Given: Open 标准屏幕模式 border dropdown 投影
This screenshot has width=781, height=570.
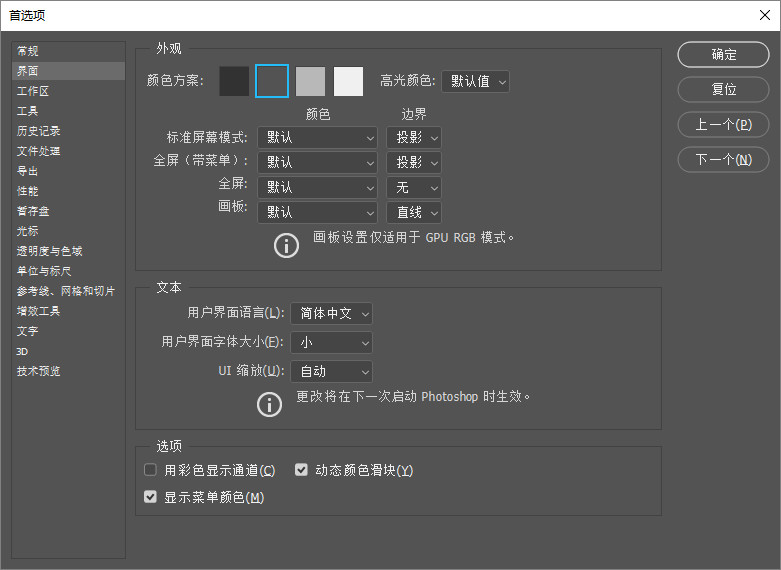Looking at the screenshot, I should pyautogui.click(x=414, y=137).
